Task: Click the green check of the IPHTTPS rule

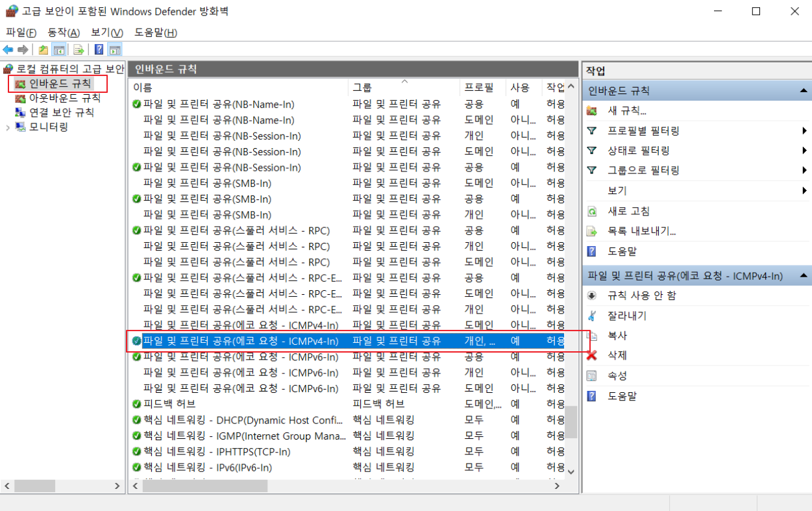Action: 136,451
